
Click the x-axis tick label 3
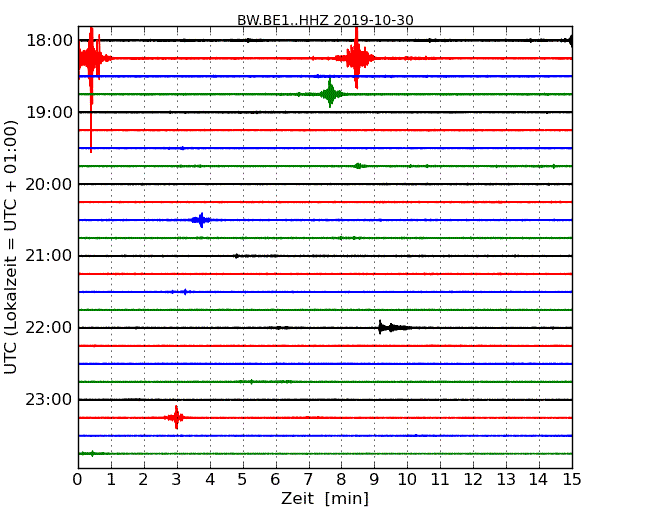coord(177,480)
